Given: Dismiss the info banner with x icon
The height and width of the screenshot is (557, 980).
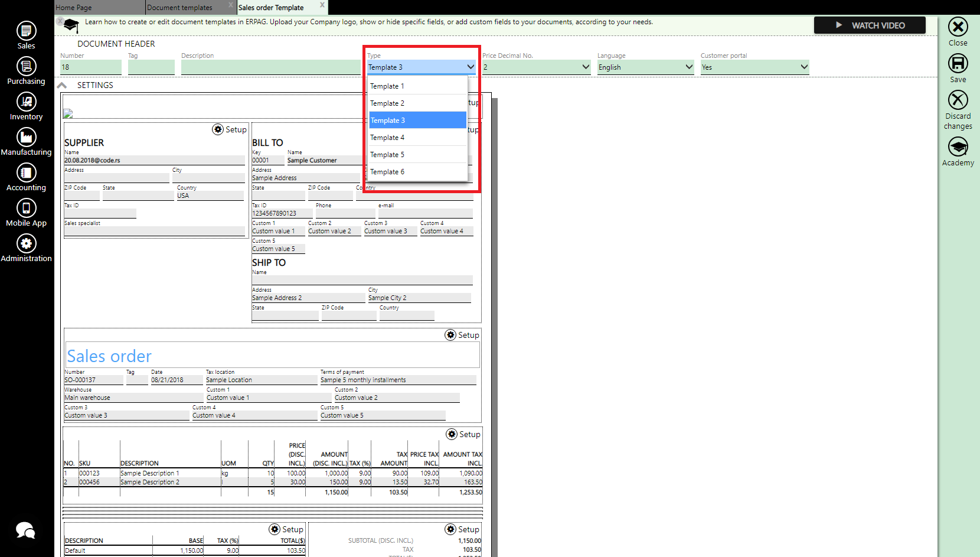Looking at the screenshot, I should pyautogui.click(x=60, y=21).
